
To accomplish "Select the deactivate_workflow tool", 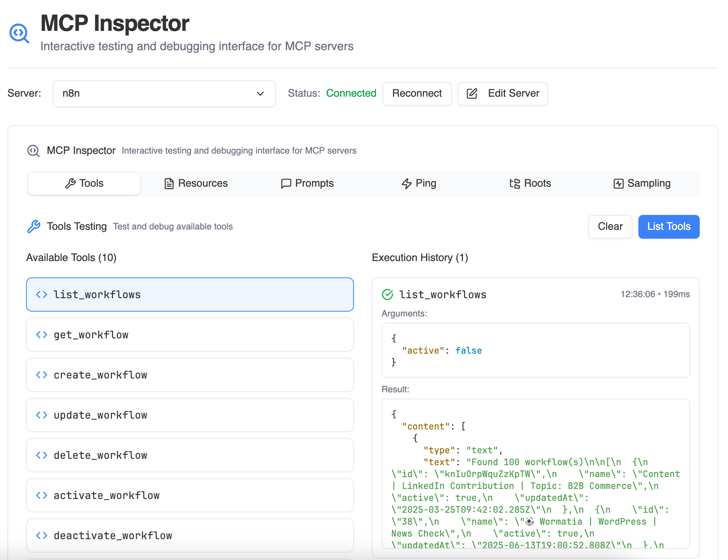I will [190, 535].
